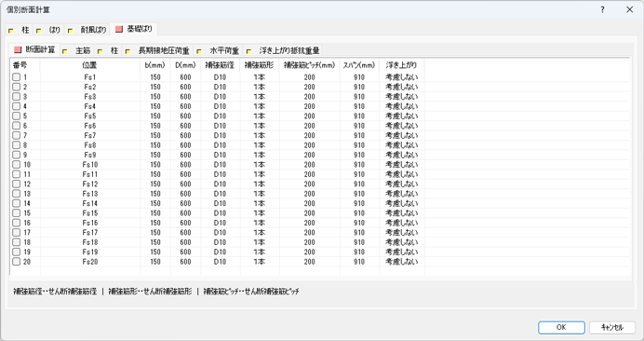Viewport: 644px width, 341px height.
Task: Toggle the checkbox for row 9
Action: pos(16,155)
